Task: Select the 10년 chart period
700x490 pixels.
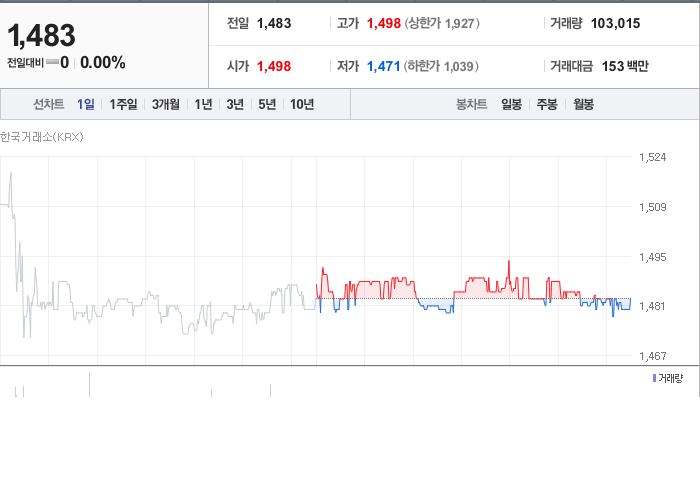Action: pos(302,104)
